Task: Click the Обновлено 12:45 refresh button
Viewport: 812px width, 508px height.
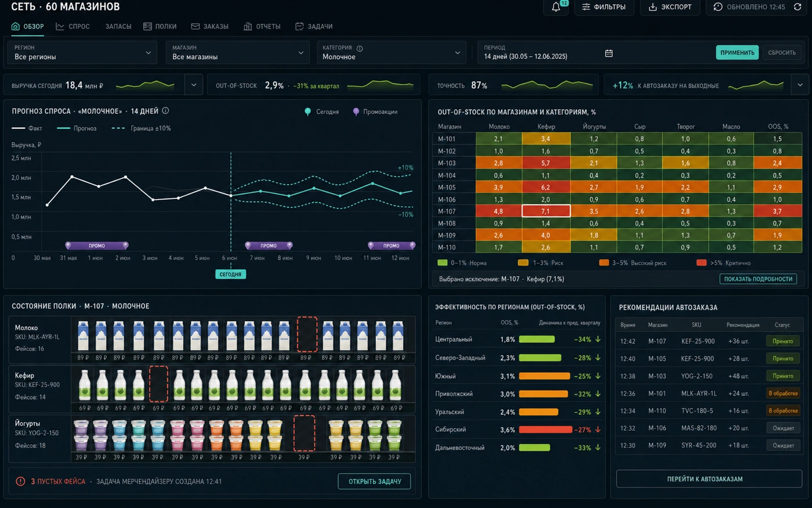Action: (x=757, y=7)
